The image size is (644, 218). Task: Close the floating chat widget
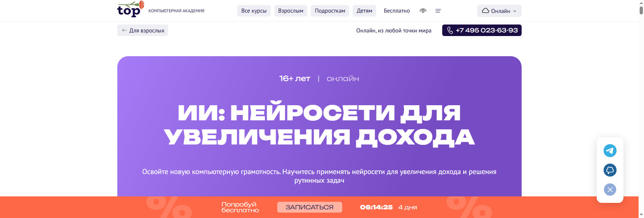pos(610,190)
